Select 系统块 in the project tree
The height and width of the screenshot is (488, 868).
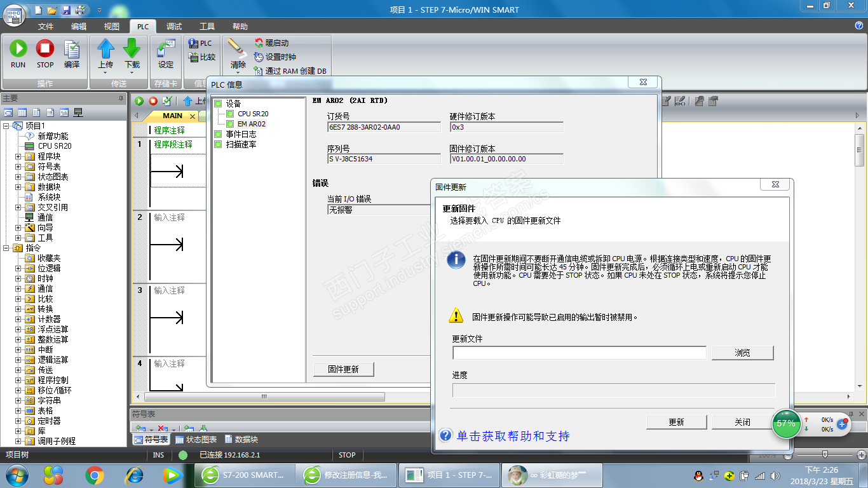click(x=49, y=197)
